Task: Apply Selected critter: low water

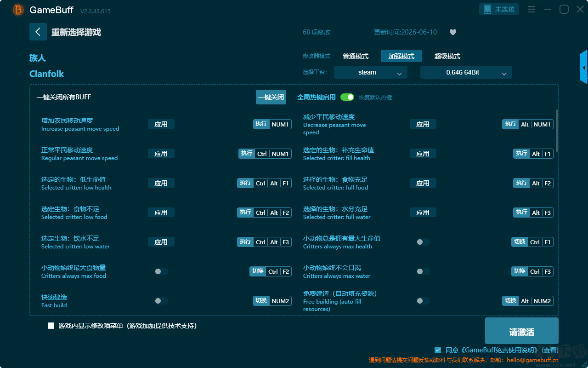Action: click(161, 242)
